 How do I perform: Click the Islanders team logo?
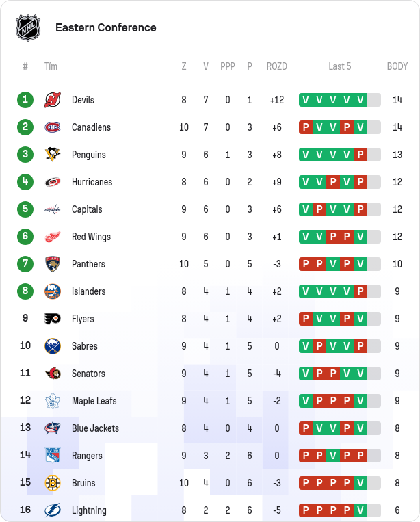(x=53, y=291)
